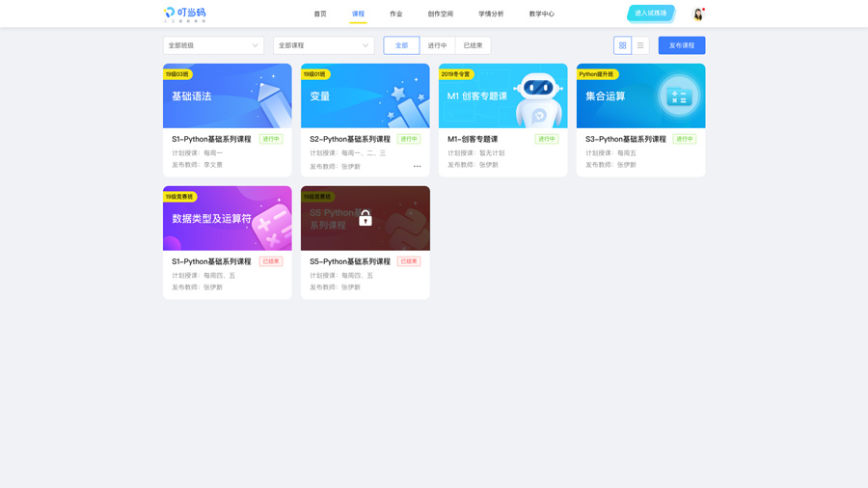The width and height of the screenshot is (868, 488).
Task: Expand the 全部班级 dropdown
Action: 213,45
